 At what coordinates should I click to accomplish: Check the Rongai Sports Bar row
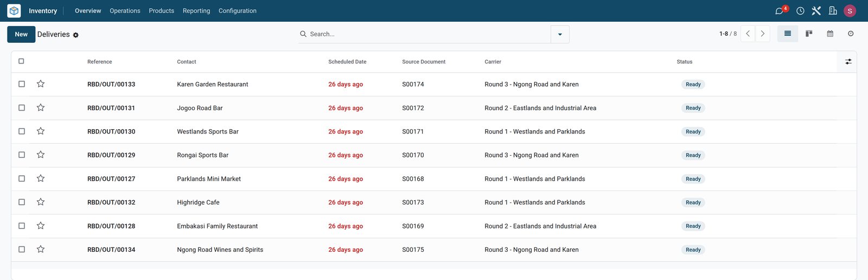[22, 155]
